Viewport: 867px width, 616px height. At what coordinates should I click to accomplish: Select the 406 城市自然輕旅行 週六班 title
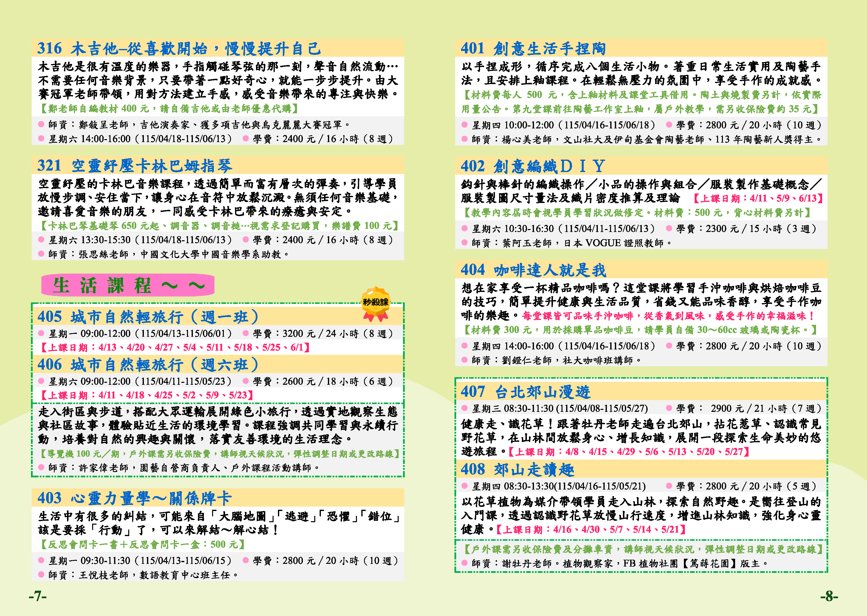[x=148, y=365]
